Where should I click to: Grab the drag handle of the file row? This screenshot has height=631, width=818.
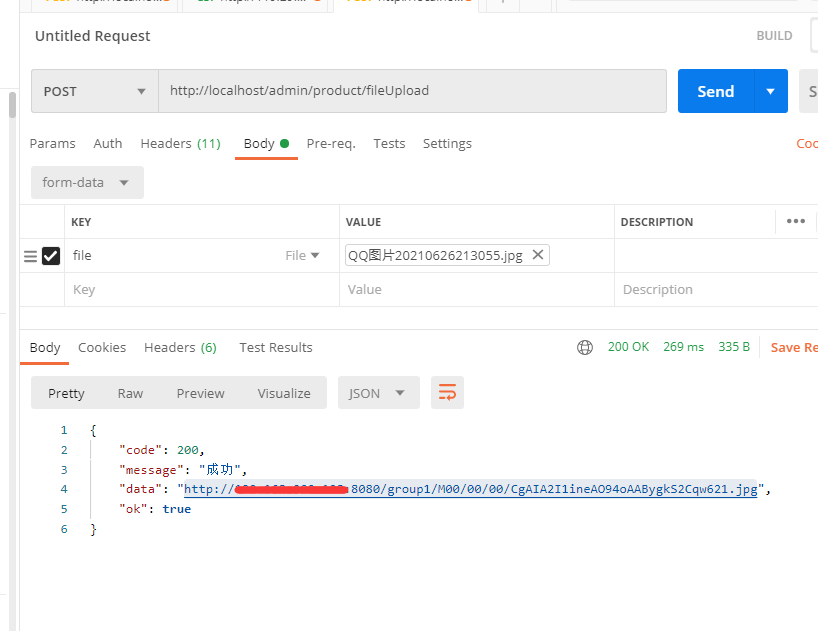(30, 256)
